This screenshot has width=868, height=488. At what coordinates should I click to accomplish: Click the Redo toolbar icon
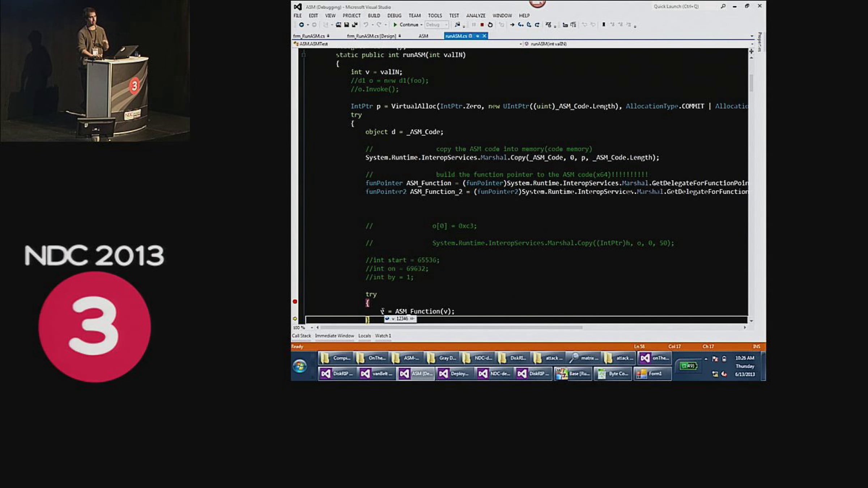[379, 25]
